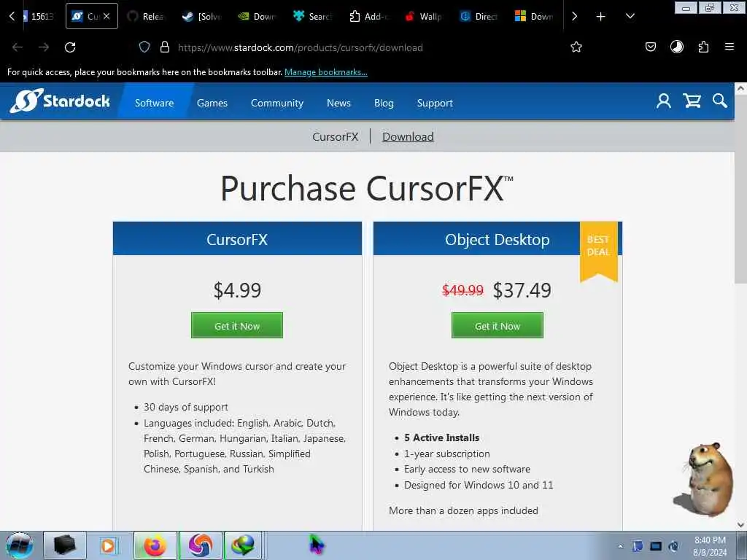Viewport: 747px width, 560px height.
Task: Click the tracking protection shield icon
Action: 144,47
